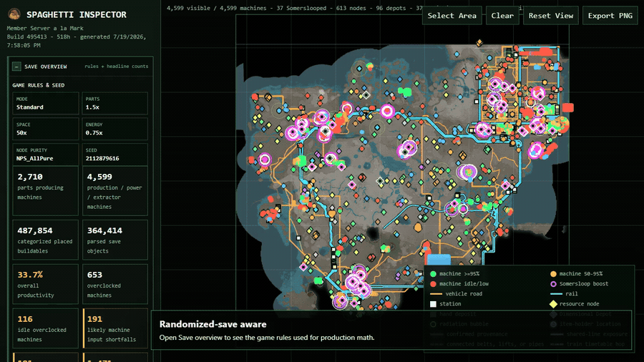Click '653 overclocked machines' stat
This screenshot has height=362, width=644.
tap(115, 284)
